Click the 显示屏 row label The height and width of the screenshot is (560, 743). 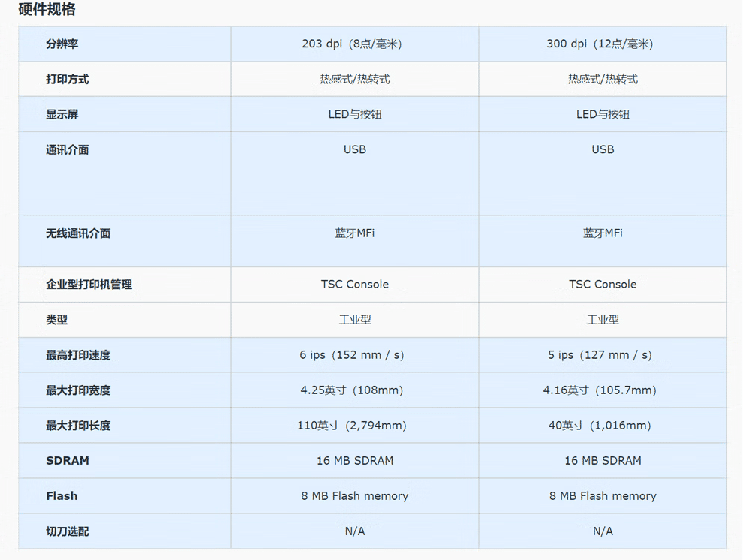pyautogui.click(x=62, y=115)
